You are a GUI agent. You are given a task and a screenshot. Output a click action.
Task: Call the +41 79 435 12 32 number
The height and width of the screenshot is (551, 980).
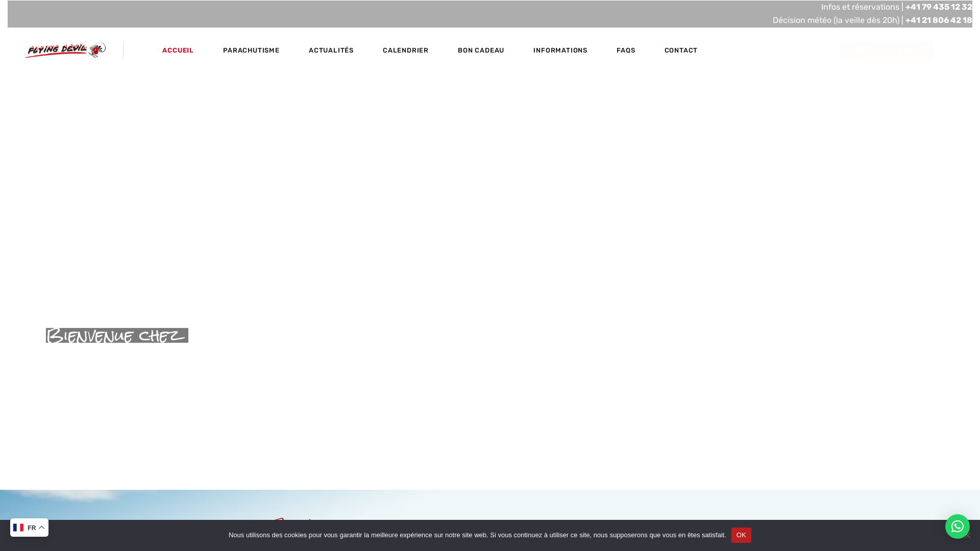938,7
